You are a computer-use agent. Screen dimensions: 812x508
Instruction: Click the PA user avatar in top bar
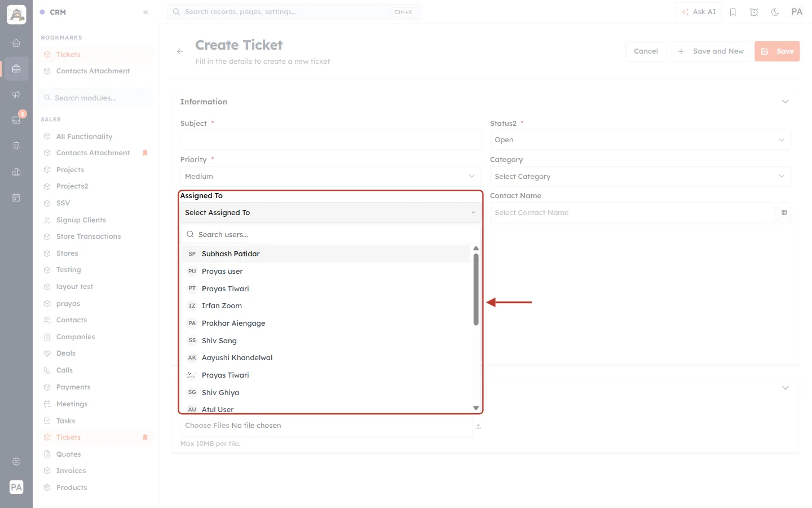click(797, 12)
